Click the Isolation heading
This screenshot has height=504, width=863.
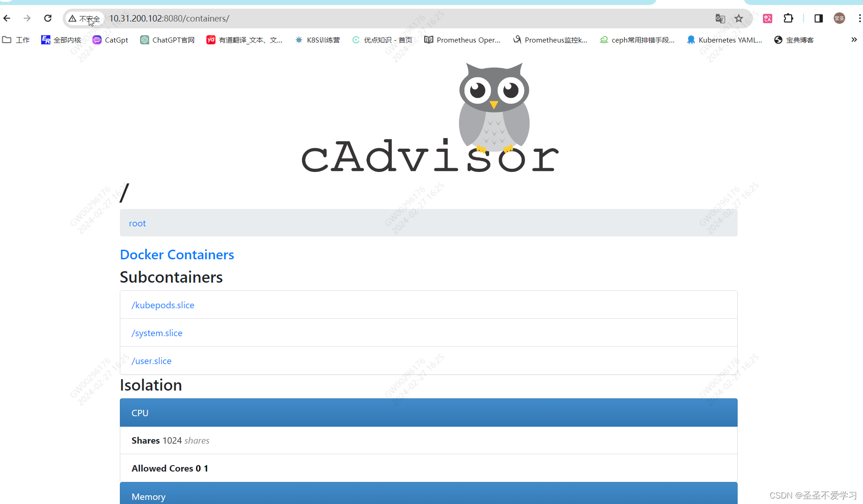(x=151, y=385)
